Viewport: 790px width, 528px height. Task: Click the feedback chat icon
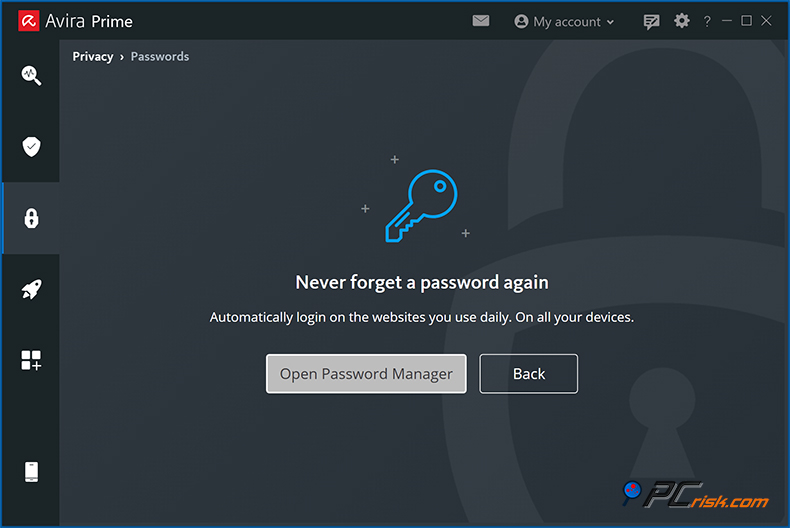click(652, 21)
